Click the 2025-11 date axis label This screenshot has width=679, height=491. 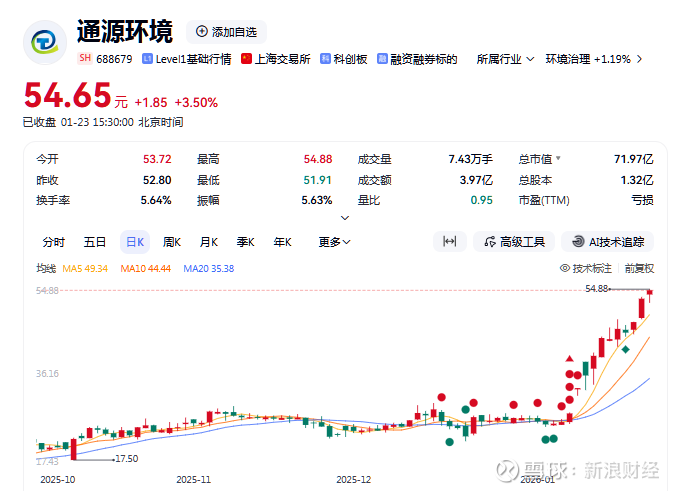[x=194, y=480]
